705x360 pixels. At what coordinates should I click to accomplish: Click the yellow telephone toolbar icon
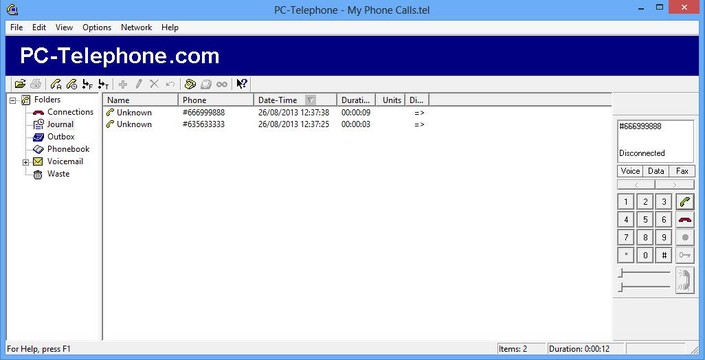coord(190,84)
